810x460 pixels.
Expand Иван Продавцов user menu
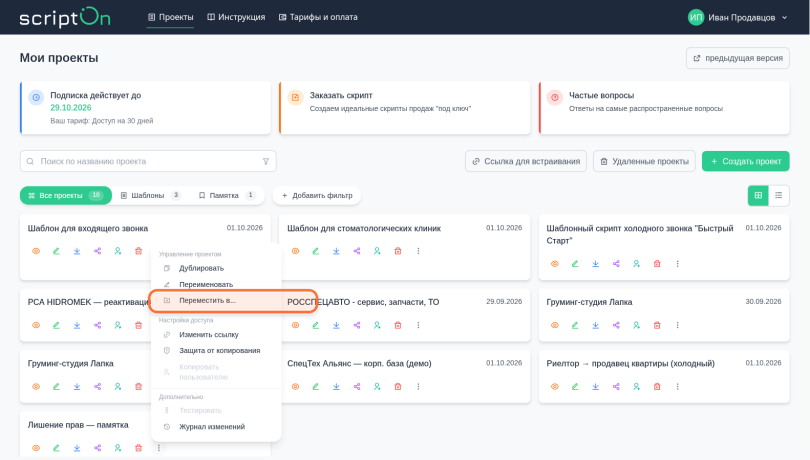click(x=738, y=17)
